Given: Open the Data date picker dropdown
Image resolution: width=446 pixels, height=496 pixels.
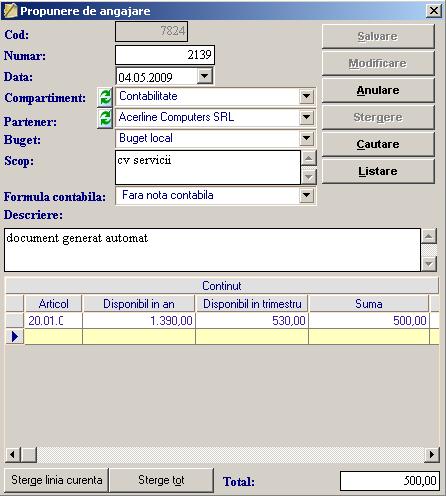Looking at the screenshot, I should pos(205,76).
